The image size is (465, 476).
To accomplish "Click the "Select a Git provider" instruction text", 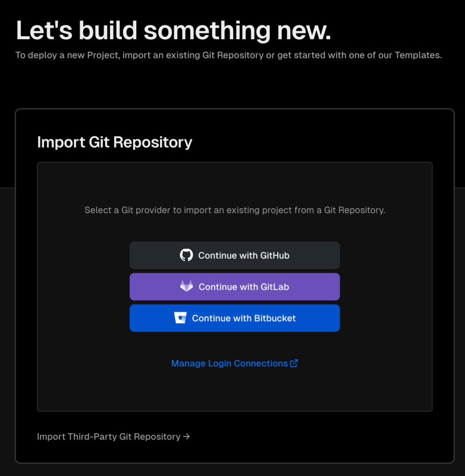I will (235, 210).
